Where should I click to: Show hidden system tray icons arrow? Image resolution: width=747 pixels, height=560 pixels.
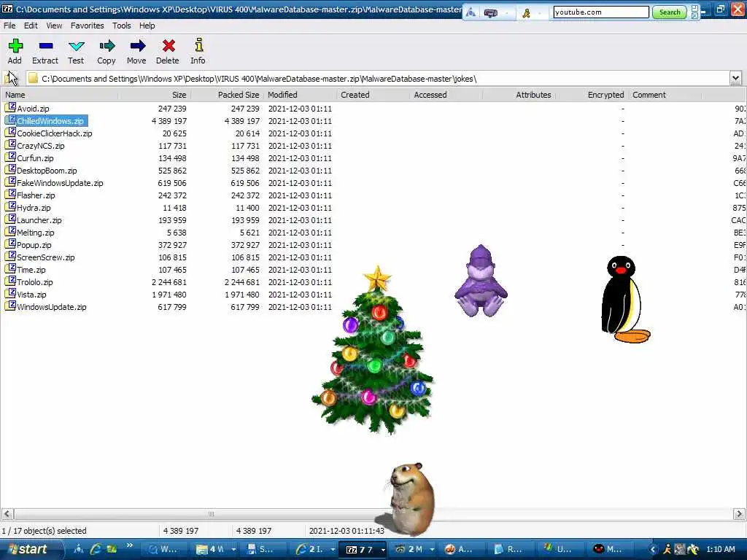653,549
